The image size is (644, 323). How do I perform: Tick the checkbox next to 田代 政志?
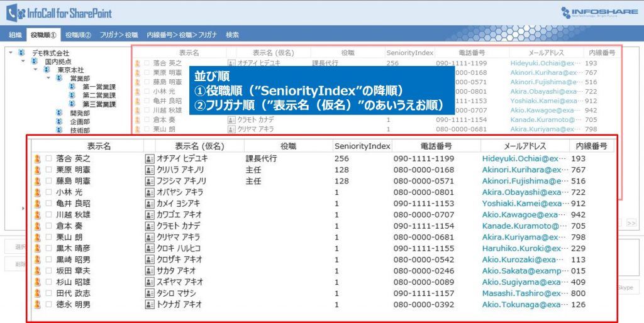(x=48, y=293)
